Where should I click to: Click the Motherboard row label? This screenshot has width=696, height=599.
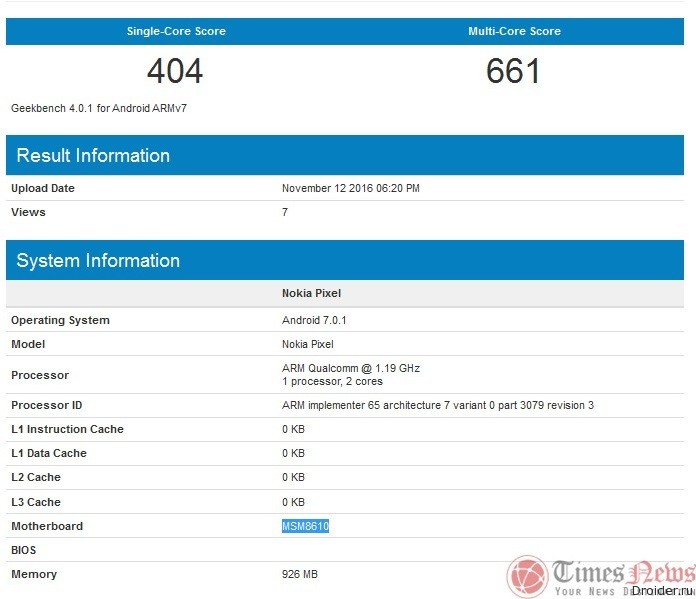(x=47, y=526)
